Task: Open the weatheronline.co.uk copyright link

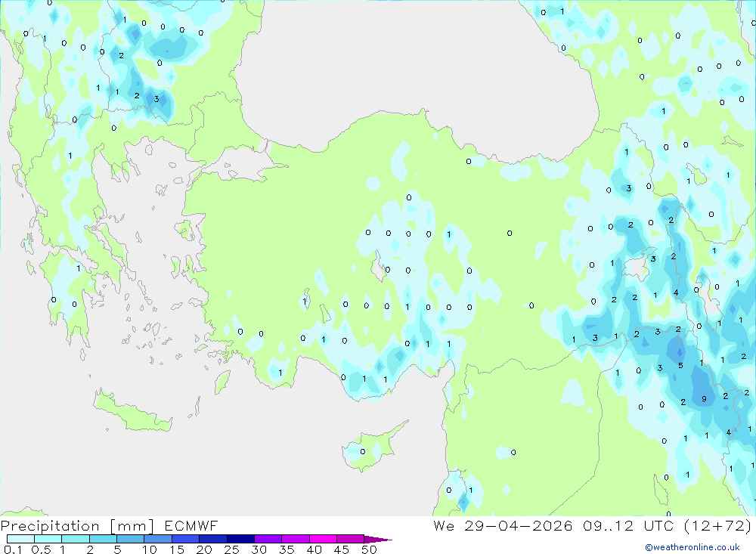Action: click(692, 547)
